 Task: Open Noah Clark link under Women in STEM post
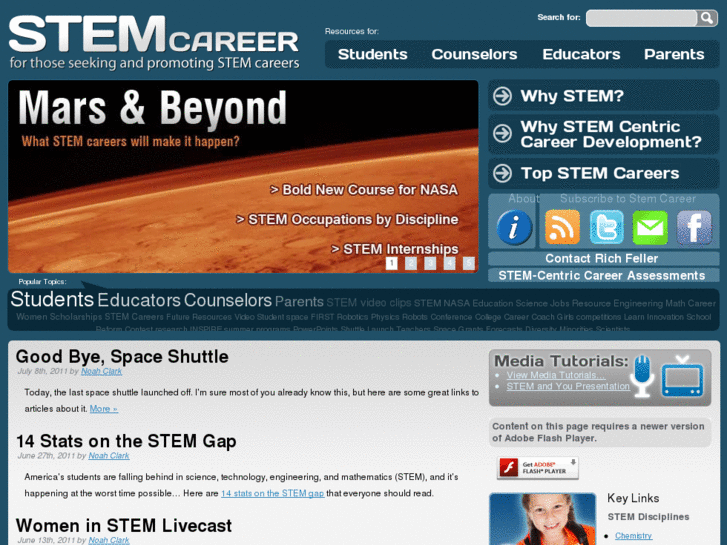click(x=109, y=540)
